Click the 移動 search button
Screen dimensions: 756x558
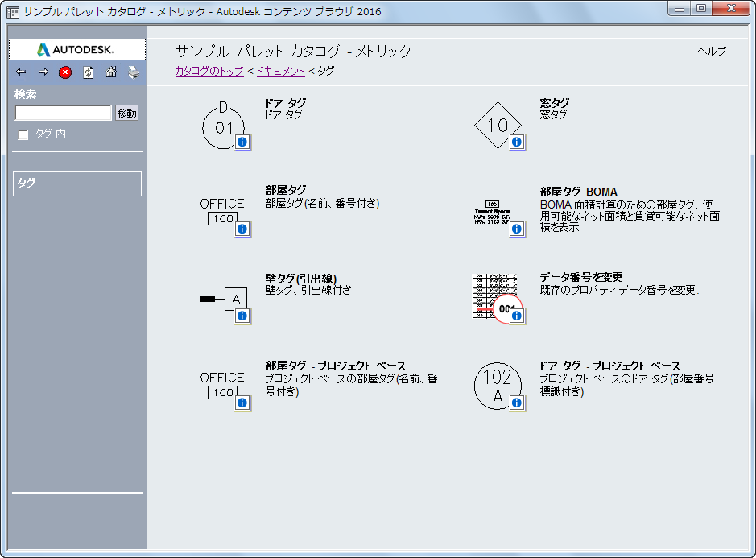(x=126, y=113)
